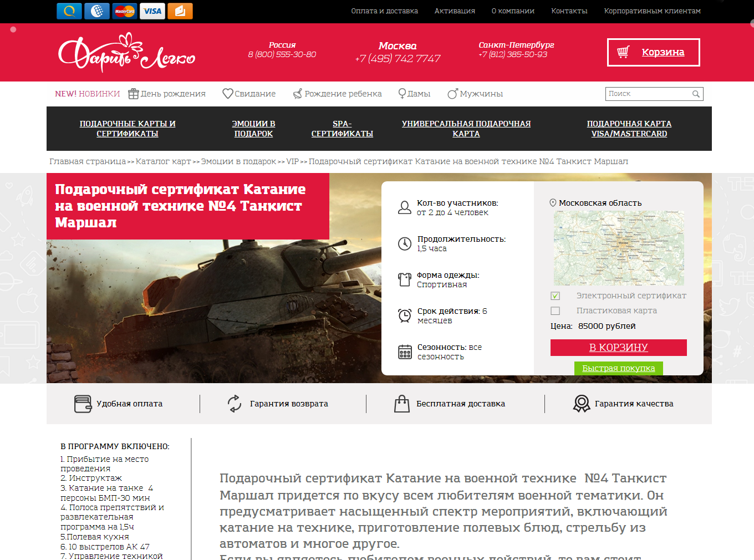Go to VIP breadcrumb
Screen dimensions: 754x560
[x=292, y=161]
